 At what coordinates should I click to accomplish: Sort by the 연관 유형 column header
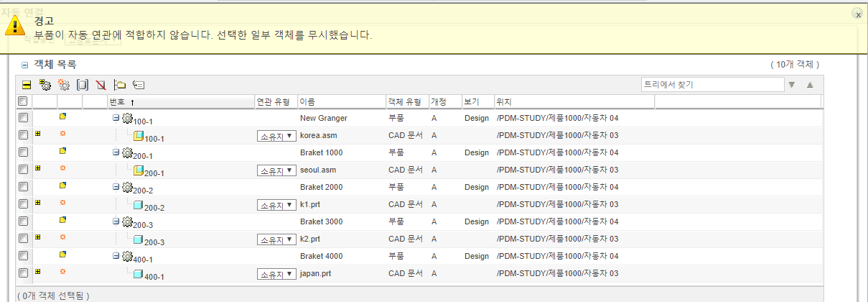tap(276, 101)
